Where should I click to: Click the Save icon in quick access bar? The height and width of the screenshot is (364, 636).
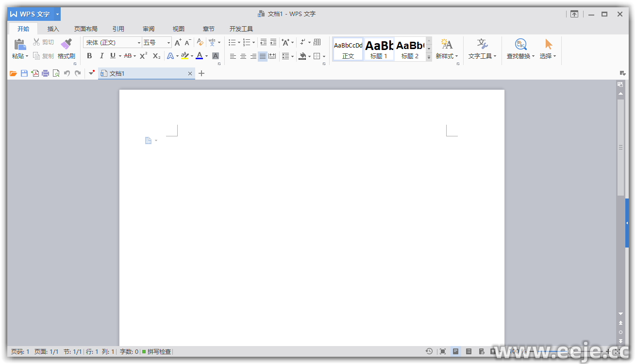[24, 73]
